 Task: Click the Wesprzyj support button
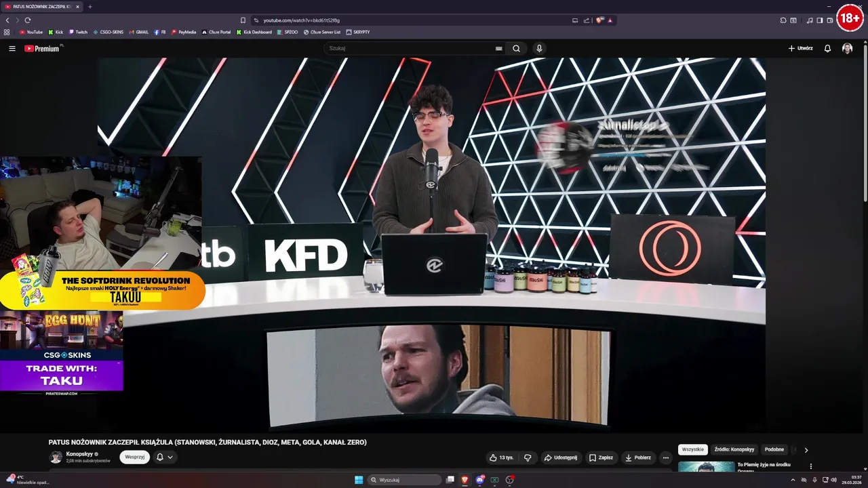coord(134,457)
